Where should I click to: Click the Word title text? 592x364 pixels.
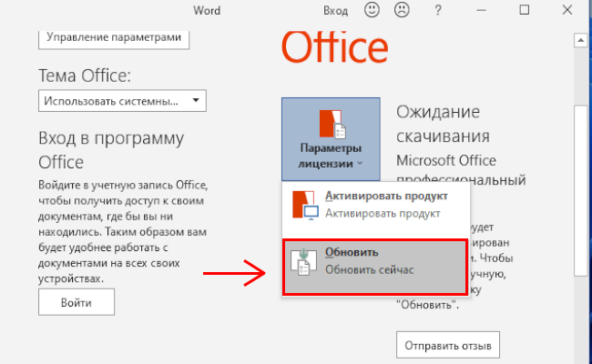point(207,11)
